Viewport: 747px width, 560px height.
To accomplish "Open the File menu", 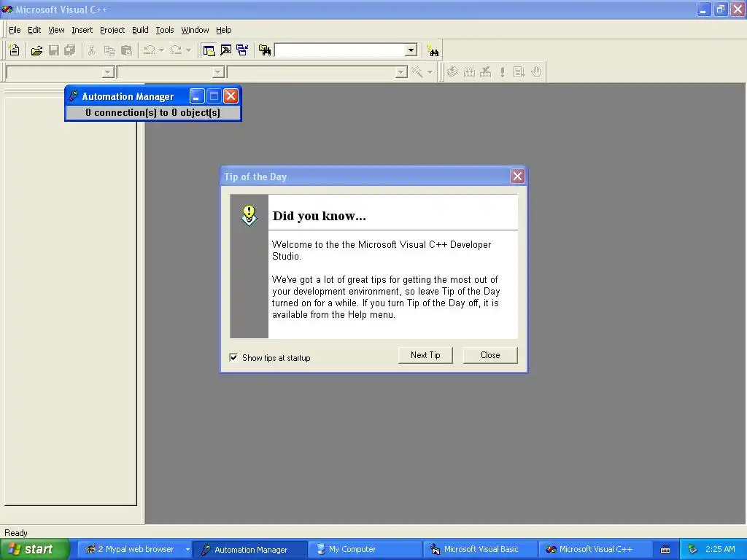I will tap(15, 30).
